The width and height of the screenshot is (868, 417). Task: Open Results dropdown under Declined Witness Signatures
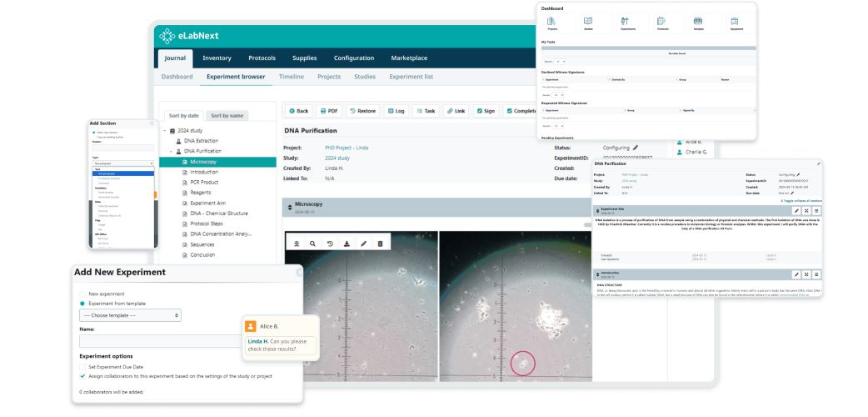[557, 95]
